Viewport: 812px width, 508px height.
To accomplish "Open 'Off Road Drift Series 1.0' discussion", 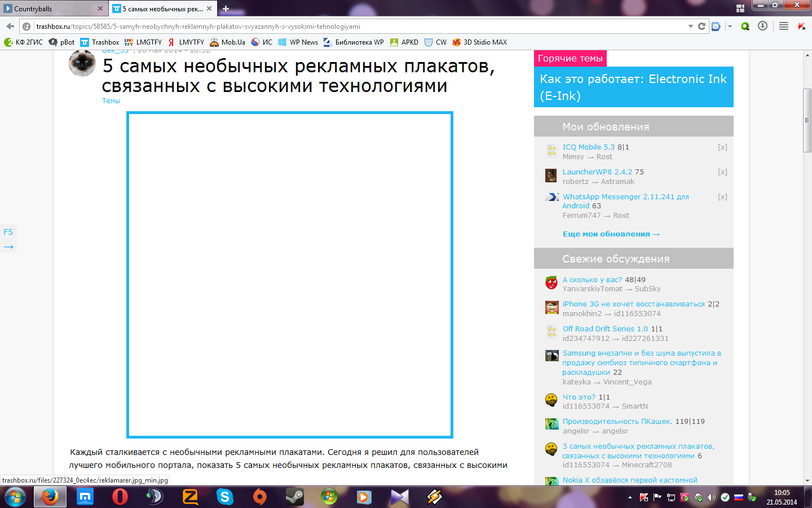I will click(x=605, y=329).
